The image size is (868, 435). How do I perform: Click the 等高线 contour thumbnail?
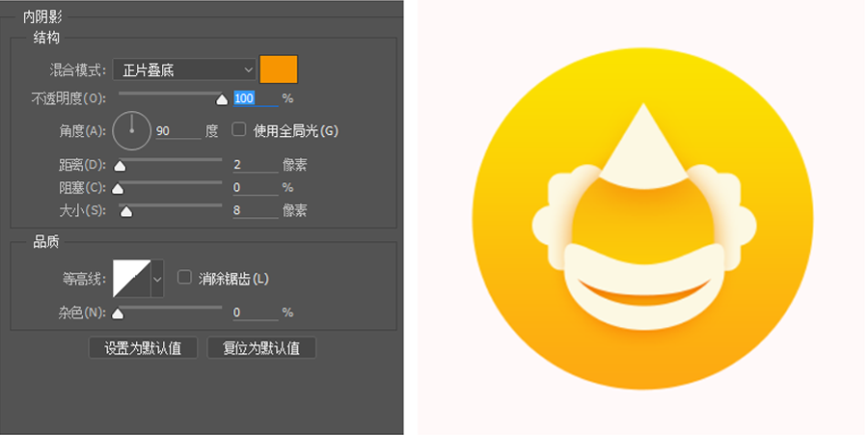tap(132, 279)
